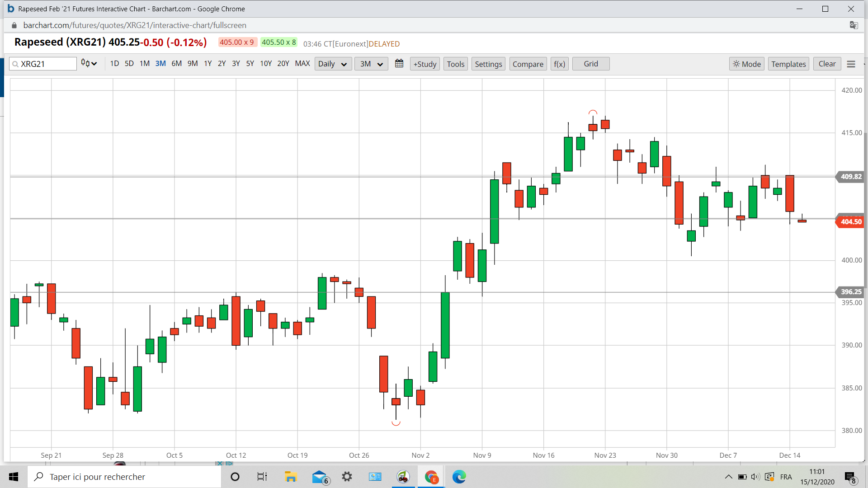Click the +Study button

(x=425, y=64)
